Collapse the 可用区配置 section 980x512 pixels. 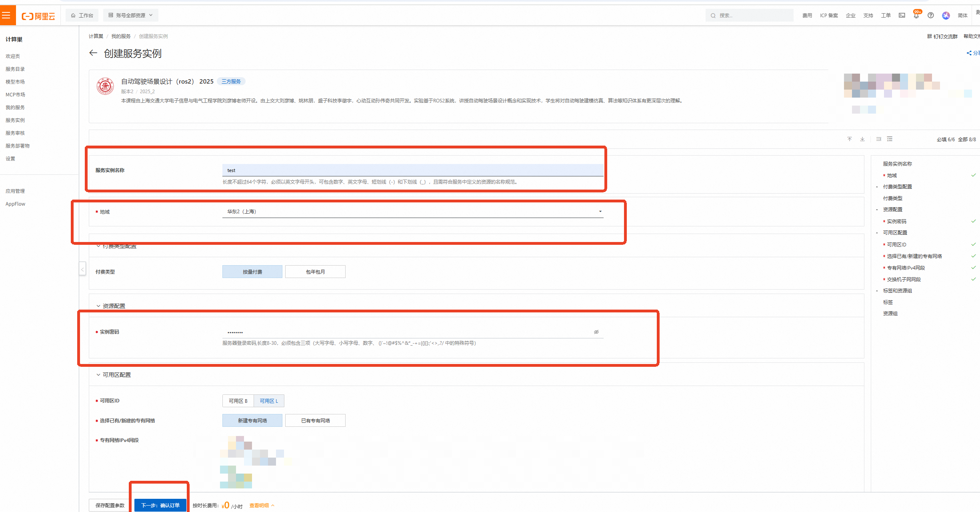pyautogui.click(x=98, y=375)
